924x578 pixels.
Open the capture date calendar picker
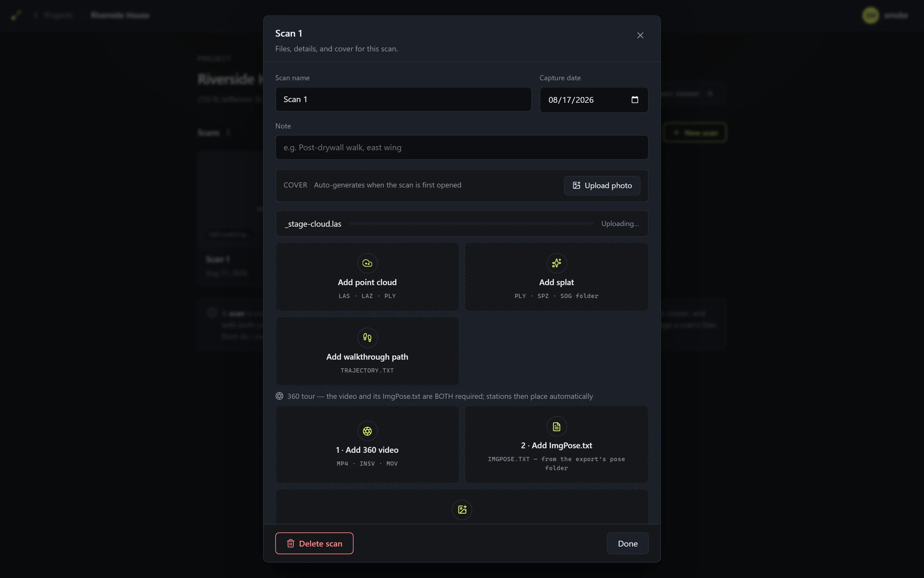pyautogui.click(x=635, y=100)
